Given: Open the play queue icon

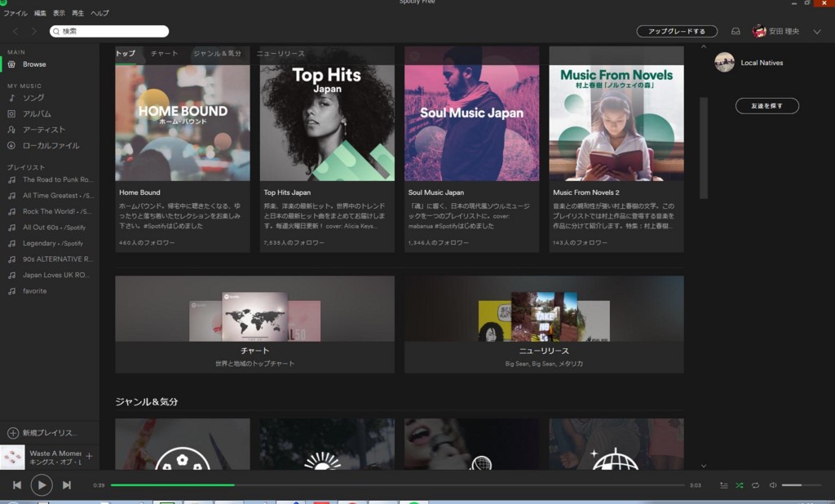Looking at the screenshot, I should [x=724, y=485].
